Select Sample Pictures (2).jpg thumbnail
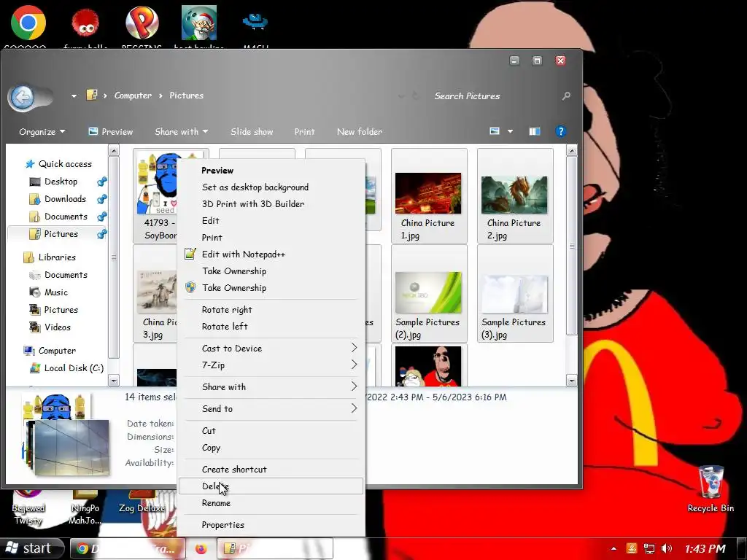This screenshot has width=747, height=560. [x=429, y=294]
